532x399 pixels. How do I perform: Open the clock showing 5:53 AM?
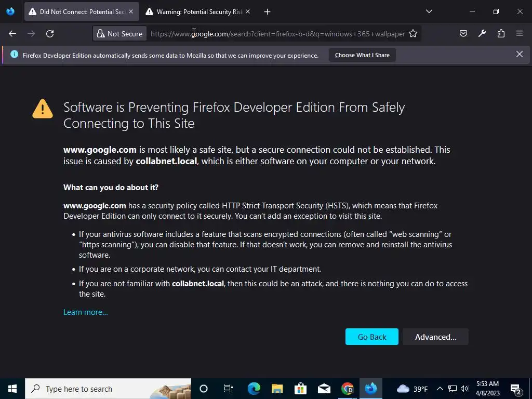click(x=487, y=389)
